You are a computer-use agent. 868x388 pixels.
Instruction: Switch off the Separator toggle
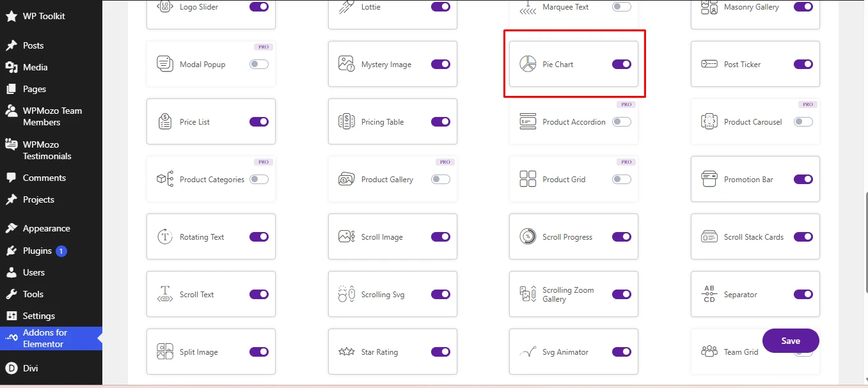803,295
